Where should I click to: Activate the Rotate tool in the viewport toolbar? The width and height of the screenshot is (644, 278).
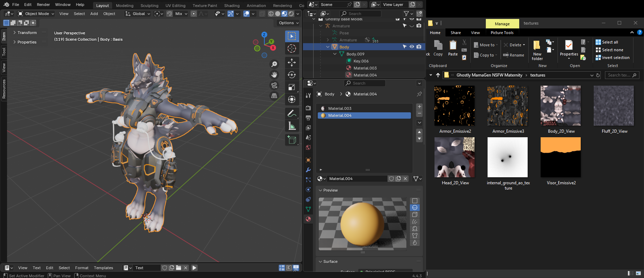[292, 75]
